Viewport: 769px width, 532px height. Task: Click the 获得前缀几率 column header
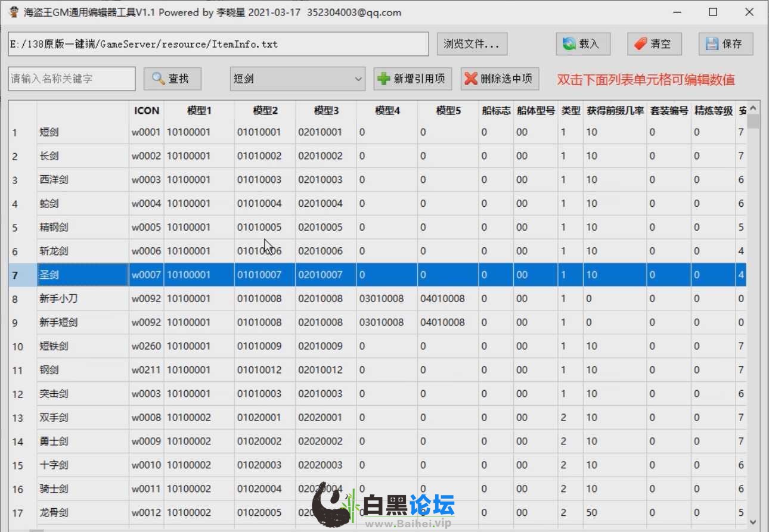(x=615, y=111)
